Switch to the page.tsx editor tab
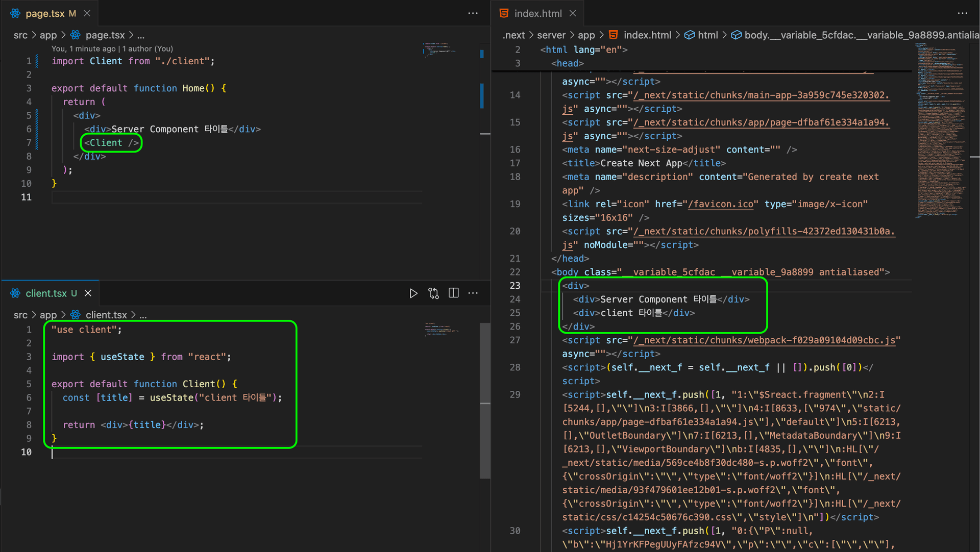Screen dimensions: 980x552 [50, 13]
